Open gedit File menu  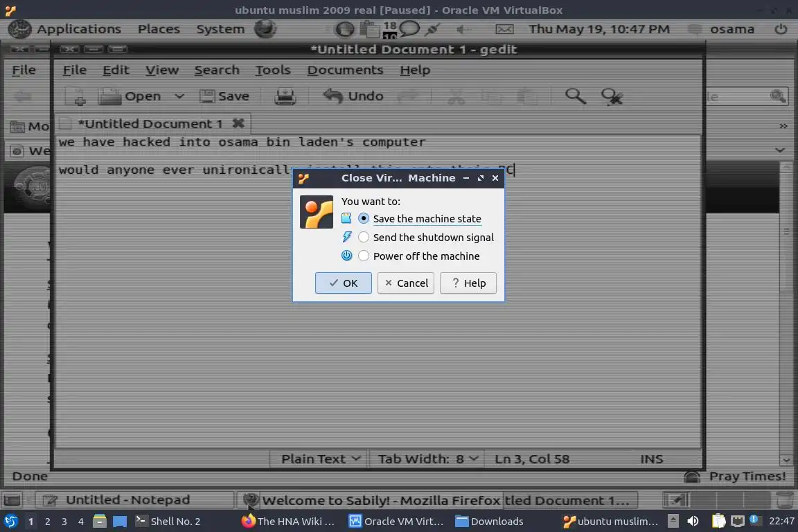(x=74, y=70)
